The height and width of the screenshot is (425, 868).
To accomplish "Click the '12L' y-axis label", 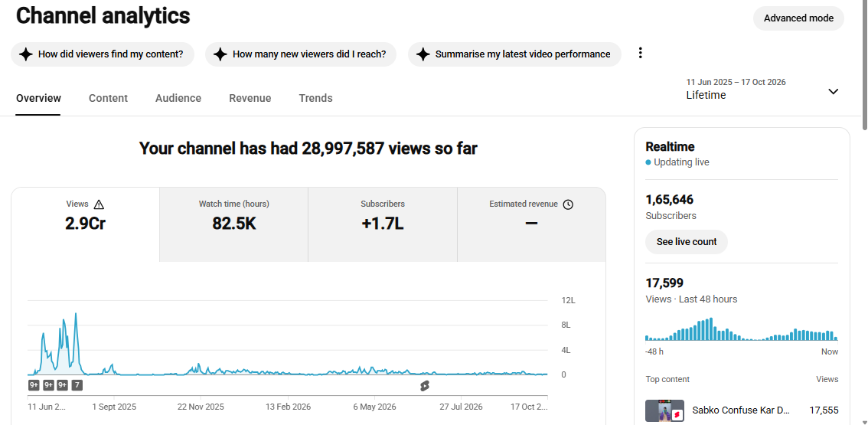I will 569,300.
